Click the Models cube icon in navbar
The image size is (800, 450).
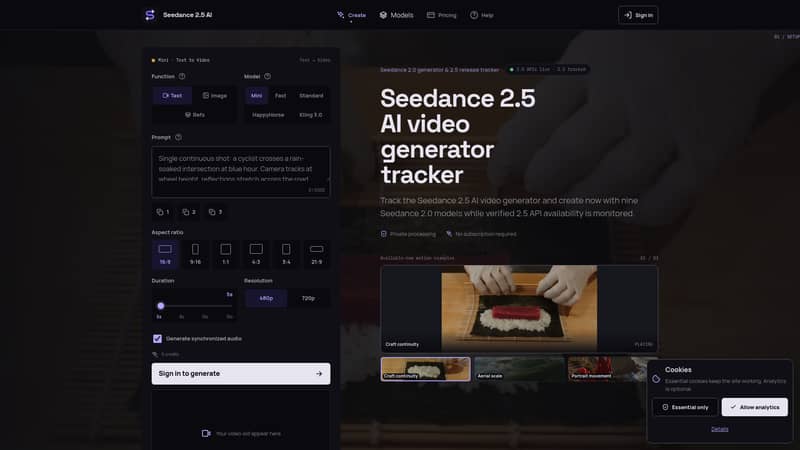(383, 15)
